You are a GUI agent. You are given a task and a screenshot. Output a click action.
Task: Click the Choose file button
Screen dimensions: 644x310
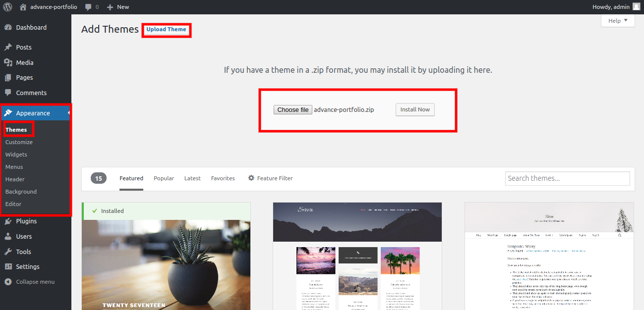(293, 110)
